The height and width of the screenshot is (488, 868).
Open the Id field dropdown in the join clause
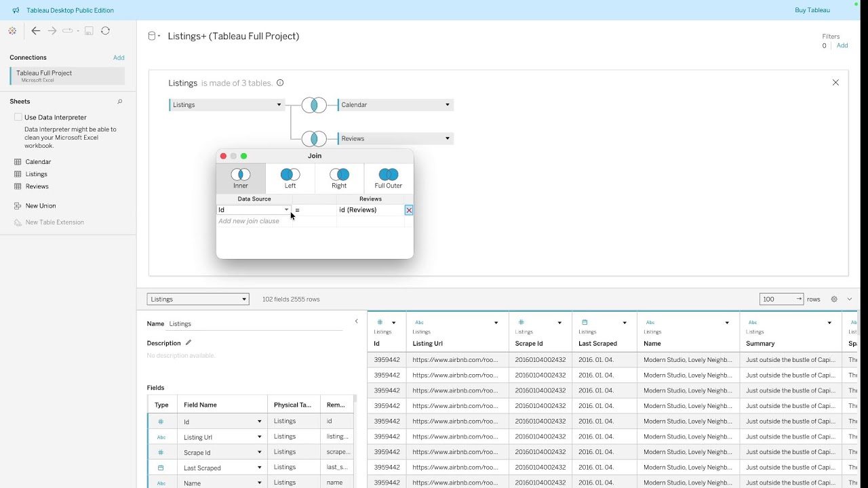[287, 210]
